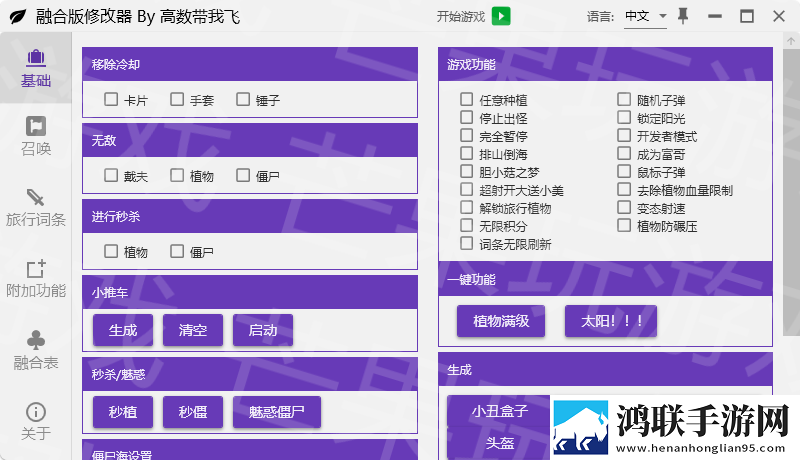Viewport: 800px width, 460px height.
Task: Pin the window with the pushpin icon
Action: pos(683,16)
